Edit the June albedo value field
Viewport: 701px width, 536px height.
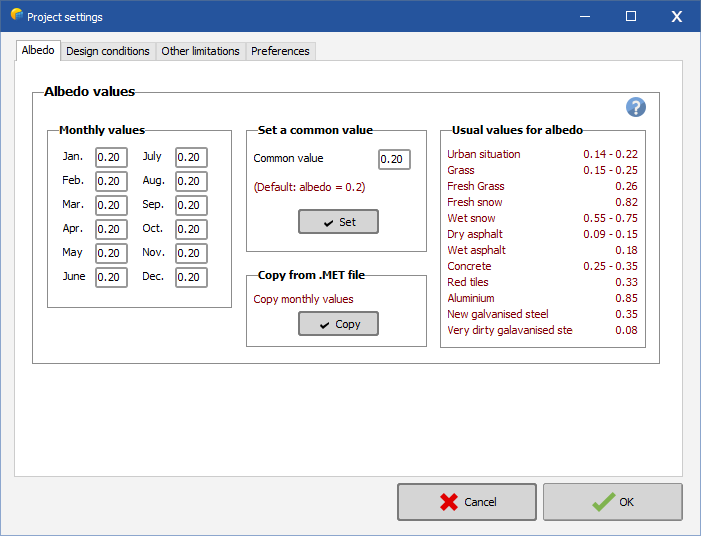(111, 277)
